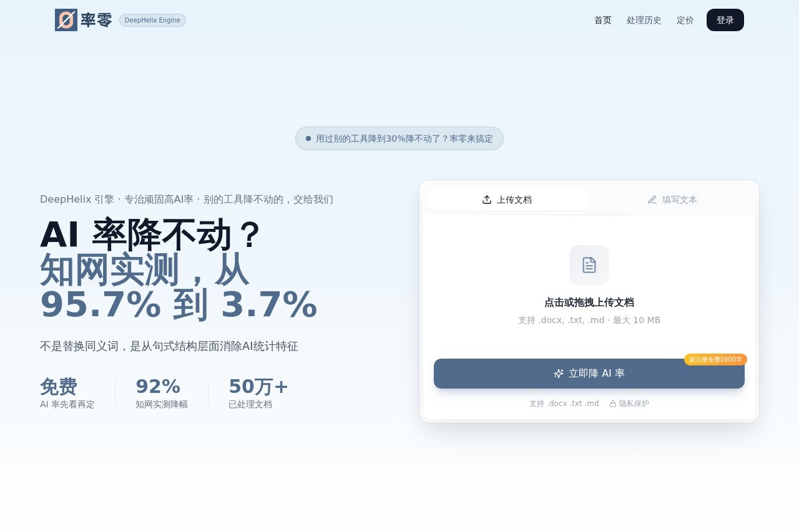The image size is (799, 532).
Task: Click the 率零 brand name text
Action: [96, 20]
